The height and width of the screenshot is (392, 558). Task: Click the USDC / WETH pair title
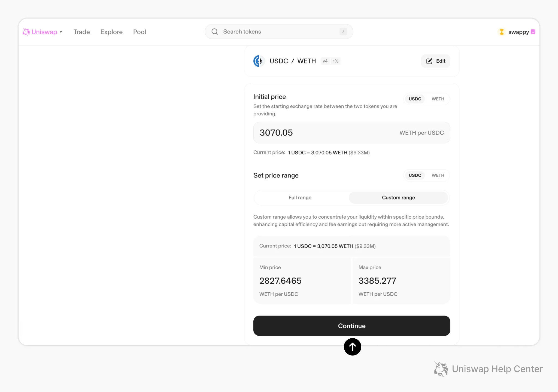[x=293, y=61]
